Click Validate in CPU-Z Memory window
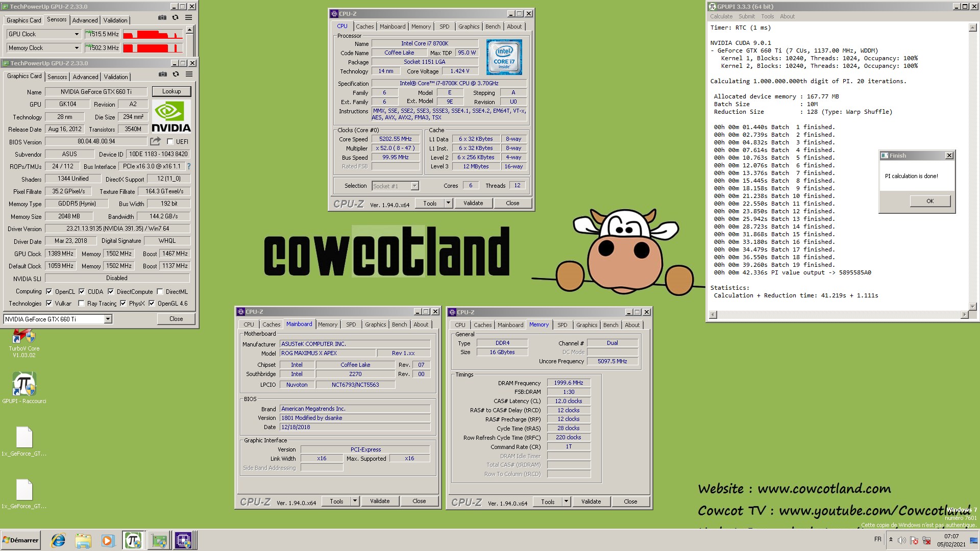This screenshot has width=980, height=551. 591,502
